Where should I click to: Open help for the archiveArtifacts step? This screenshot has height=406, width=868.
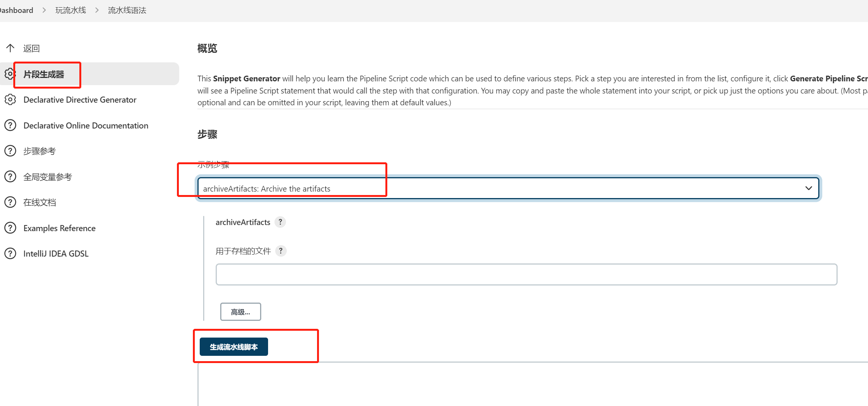click(x=280, y=222)
